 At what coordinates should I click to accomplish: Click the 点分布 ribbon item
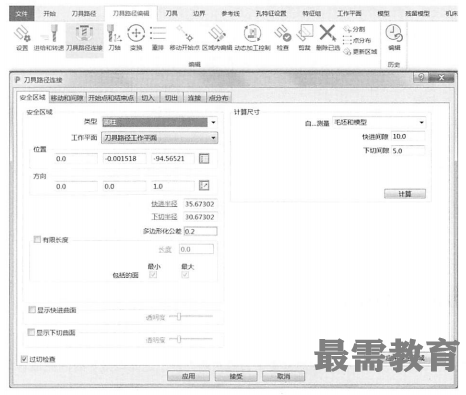pos(357,40)
